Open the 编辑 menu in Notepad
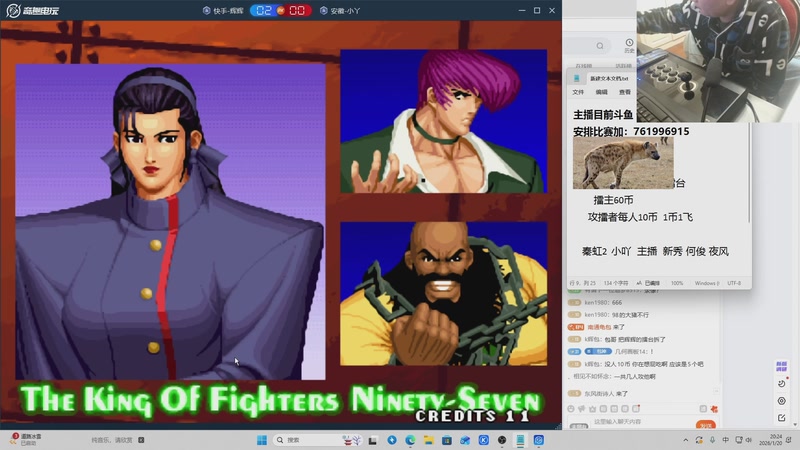This screenshot has width=800, height=450. [x=602, y=92]
